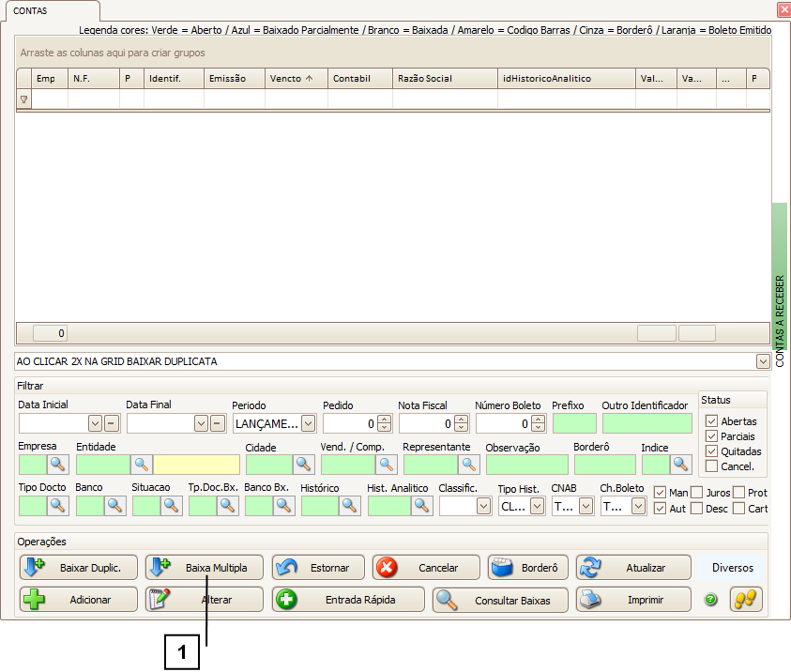
Task: Click the Cidade search magnifier icon
Action: [304, 464]
